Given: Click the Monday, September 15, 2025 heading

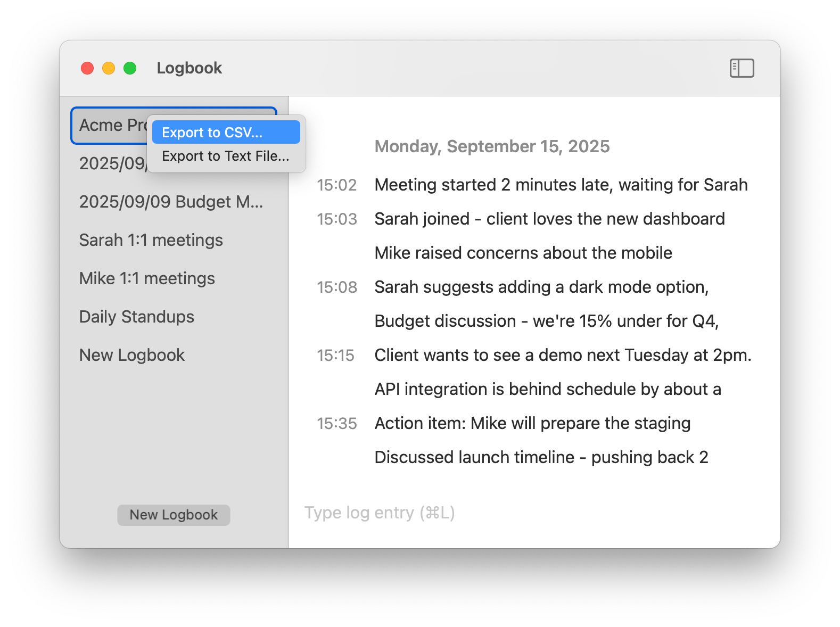Looking at the screenshot, I should (492, 146).
